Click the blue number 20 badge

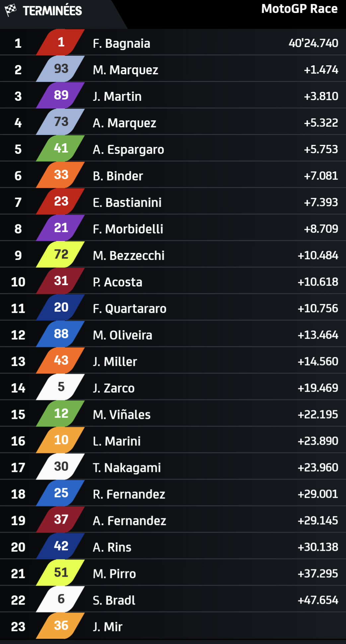[x=61, y=307]
